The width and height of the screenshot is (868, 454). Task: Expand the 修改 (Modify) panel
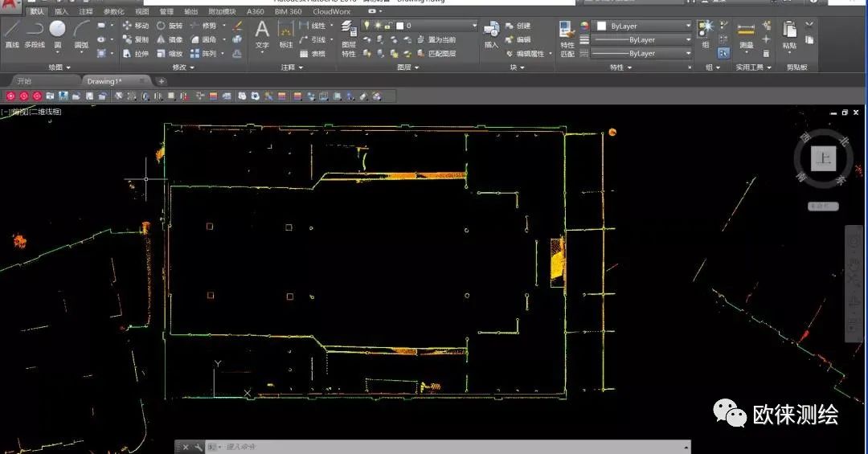coord(183,67)
